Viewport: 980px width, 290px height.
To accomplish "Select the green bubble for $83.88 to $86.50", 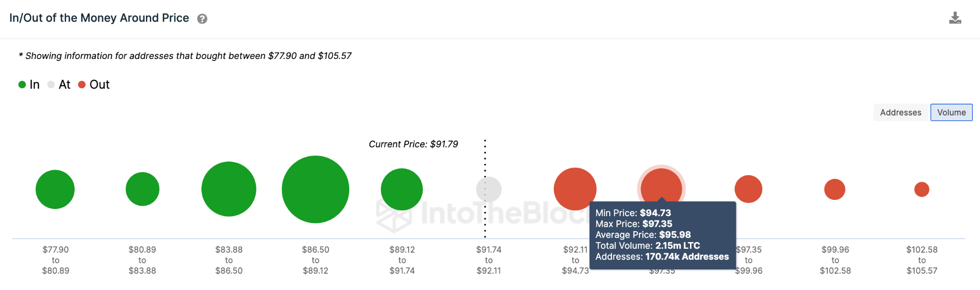I will click(229, 189).
